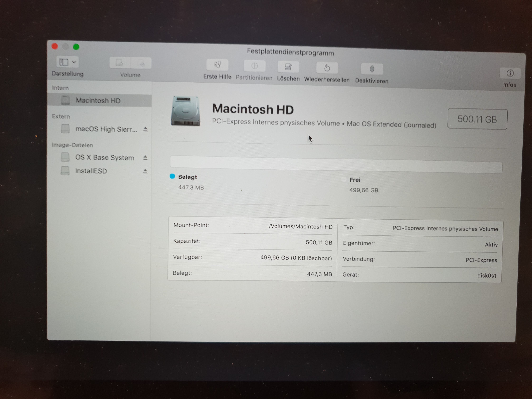Click the Intern section header
Screen dimensions: 532x399
coord(60,88)
